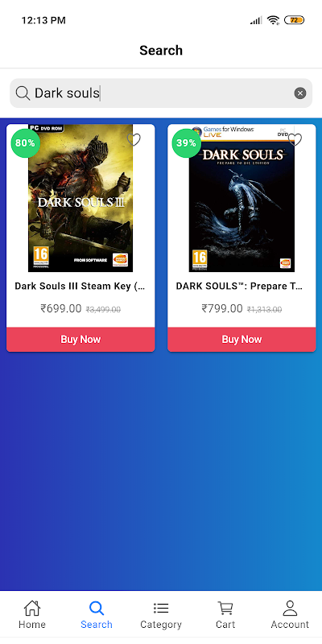Open the Account tab
Screen dimensions: 322x644
coord(290,614)
